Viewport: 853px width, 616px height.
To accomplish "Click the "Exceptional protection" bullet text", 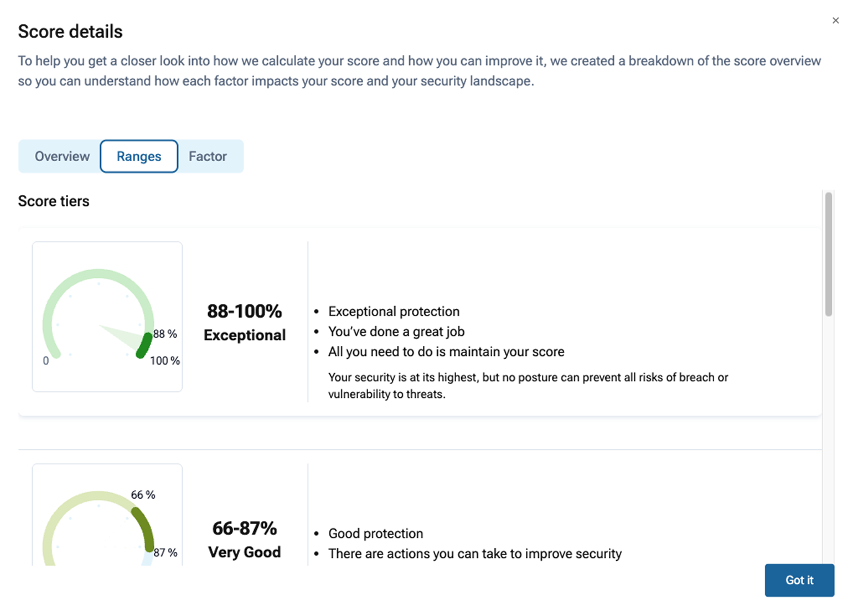I will (394, 311).
